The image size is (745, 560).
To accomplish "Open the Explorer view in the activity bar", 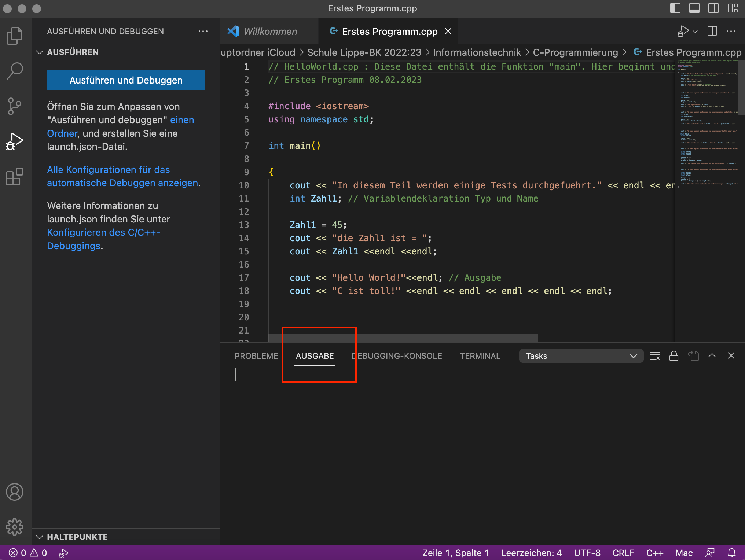I will (14, 35).
